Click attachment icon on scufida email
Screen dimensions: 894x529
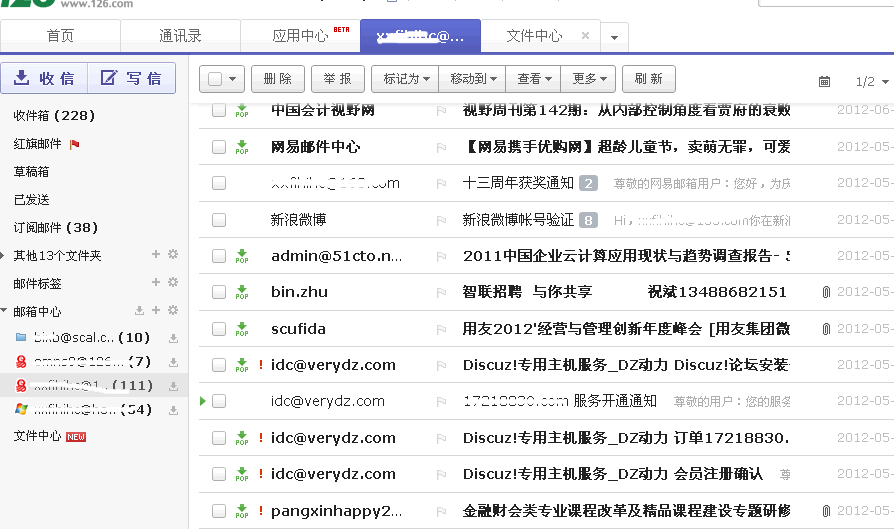(x=826, y=329)
